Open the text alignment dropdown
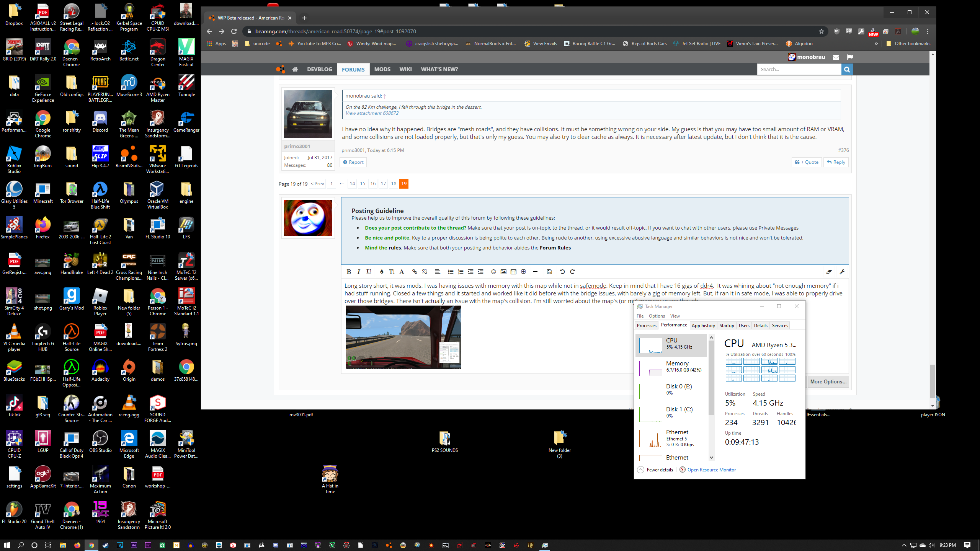Screen dimensions: 980x551 (x=438, y=272)
